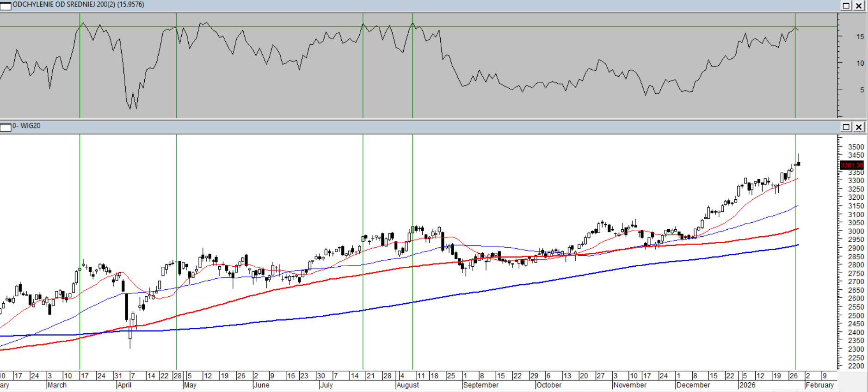Select the '0- WIG20' panel title text
Image resolution: width=868 pixels, height=392 pixels.
click(26, 126)
